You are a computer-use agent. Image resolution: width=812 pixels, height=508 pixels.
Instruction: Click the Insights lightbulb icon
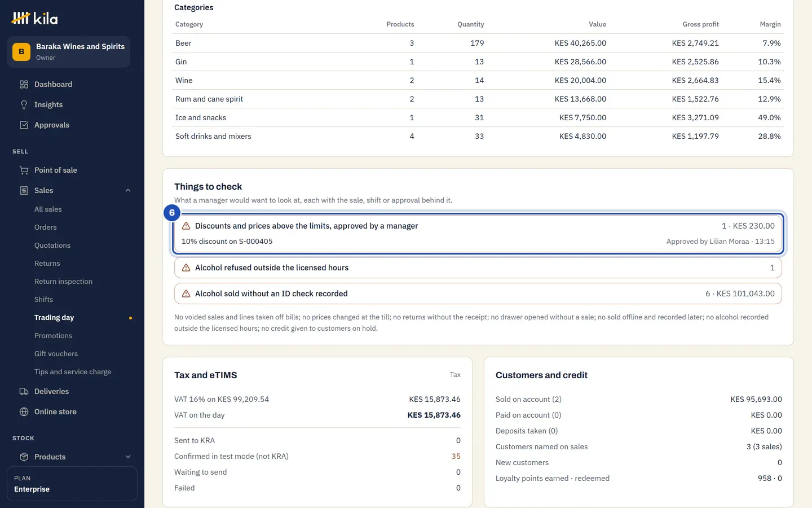click(x=24, y=104)
